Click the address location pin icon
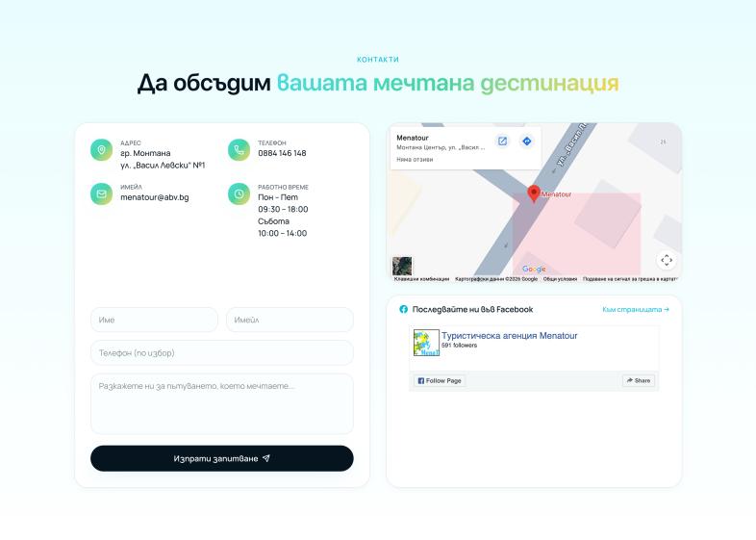This screenshot has height=540, width=756. (101, 150)
